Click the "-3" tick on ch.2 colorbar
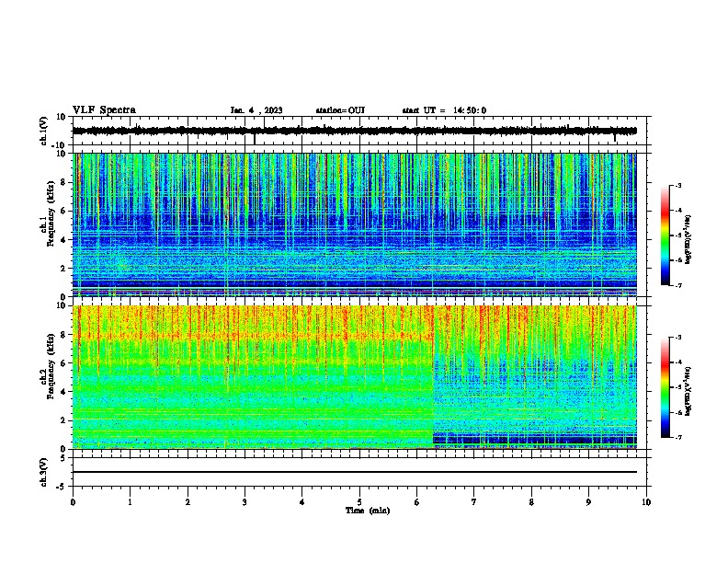 coord(678,338)
